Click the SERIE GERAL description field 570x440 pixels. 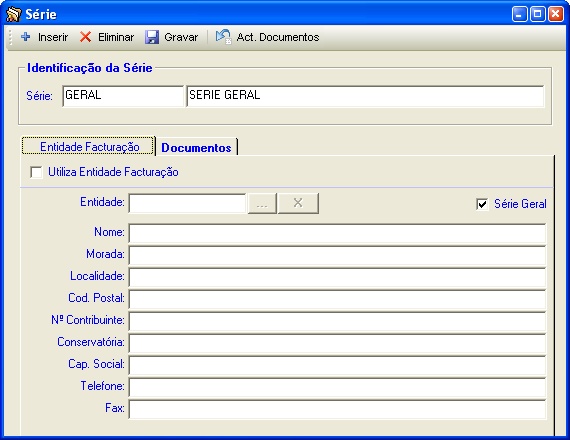tap(365, 96)
